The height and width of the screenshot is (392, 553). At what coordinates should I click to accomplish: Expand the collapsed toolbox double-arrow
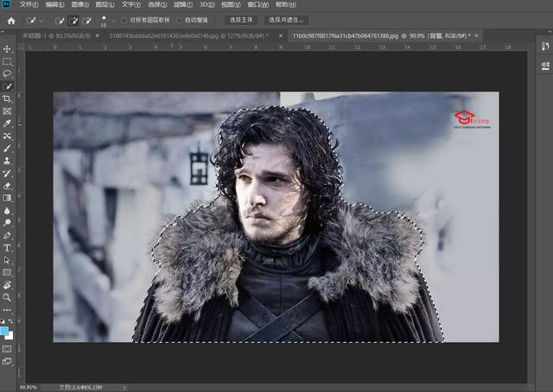coord(3,31)
